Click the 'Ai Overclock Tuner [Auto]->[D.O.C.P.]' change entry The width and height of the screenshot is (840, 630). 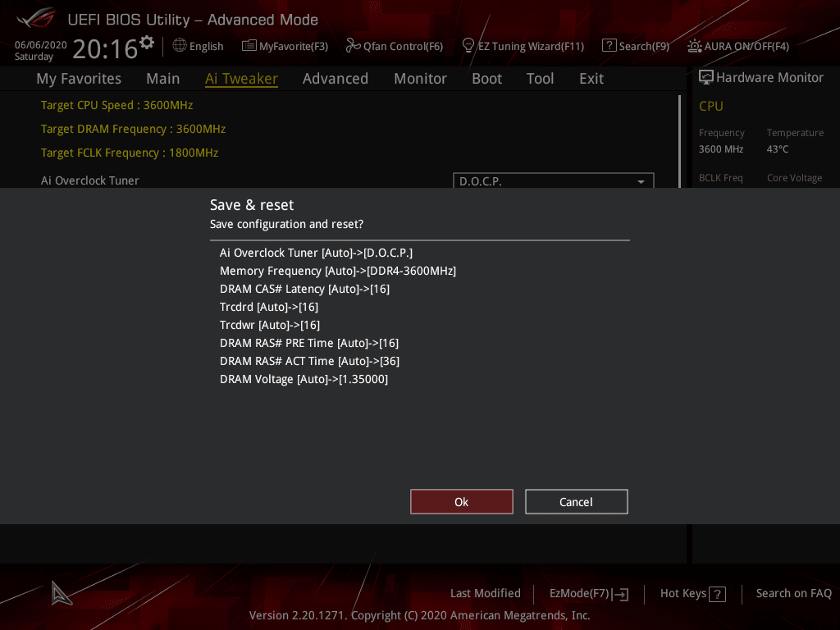pyautogui.click(x=316, y=253)
